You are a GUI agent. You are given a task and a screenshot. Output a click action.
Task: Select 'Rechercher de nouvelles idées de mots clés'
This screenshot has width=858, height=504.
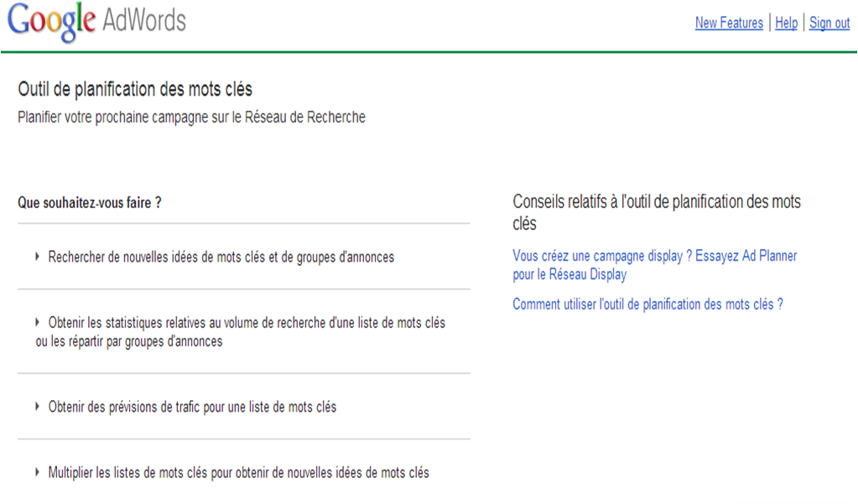(x=221, y=257)
